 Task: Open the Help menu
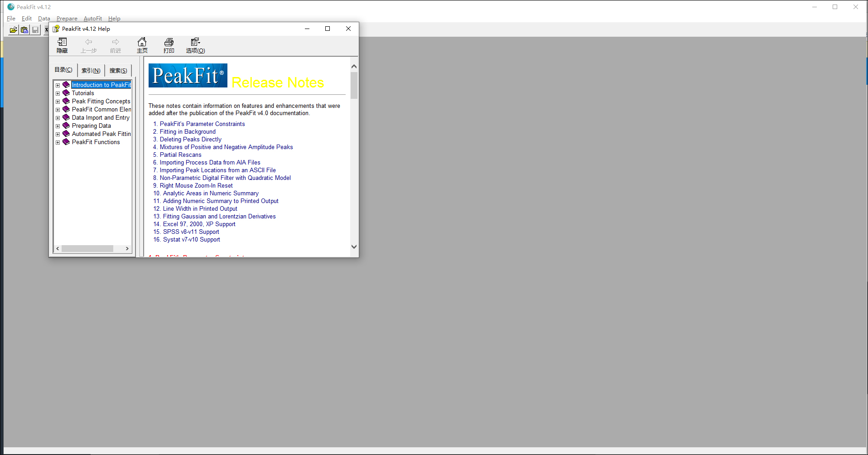click(114, 19)
